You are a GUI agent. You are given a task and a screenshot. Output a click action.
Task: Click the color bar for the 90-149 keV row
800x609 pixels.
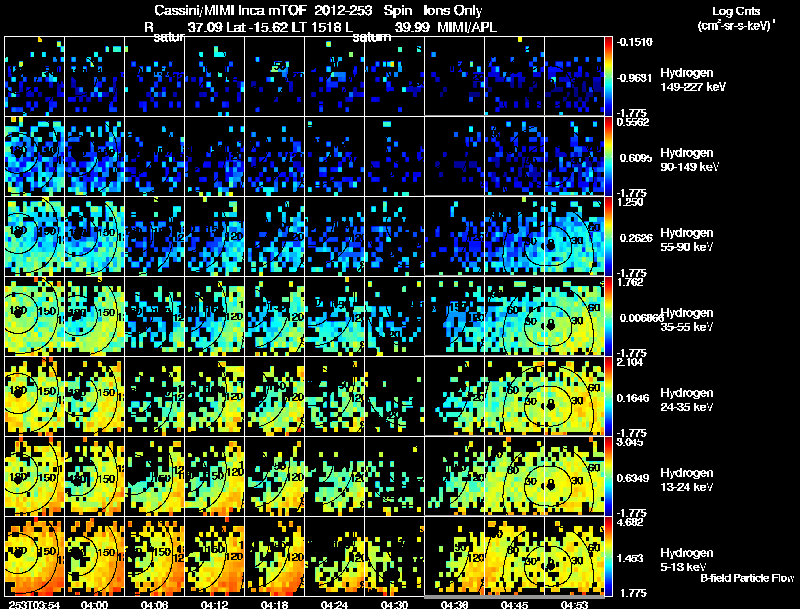coord(609,156)
